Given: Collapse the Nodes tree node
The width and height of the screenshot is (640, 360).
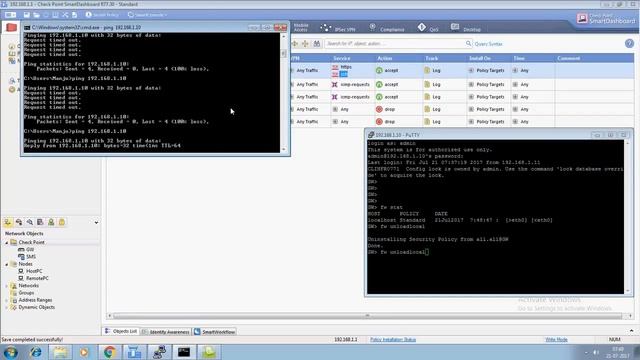Looking at the screenshot, I should click(7, 264).
